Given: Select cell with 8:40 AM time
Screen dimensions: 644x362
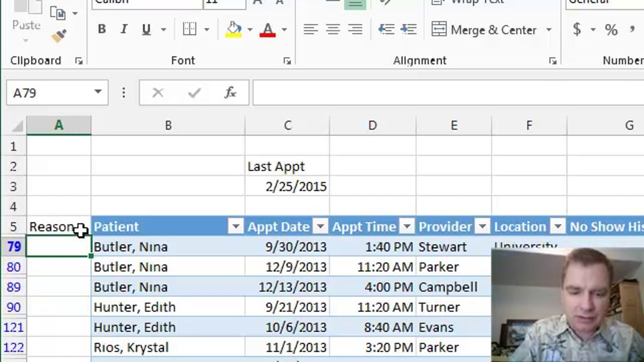Looking at the screenshot, I should [x=372, y=327].
